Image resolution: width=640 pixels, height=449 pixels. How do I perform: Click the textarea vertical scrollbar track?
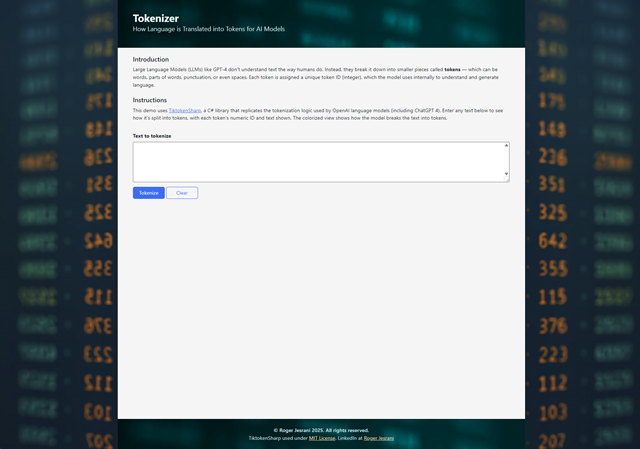[506, 160]
